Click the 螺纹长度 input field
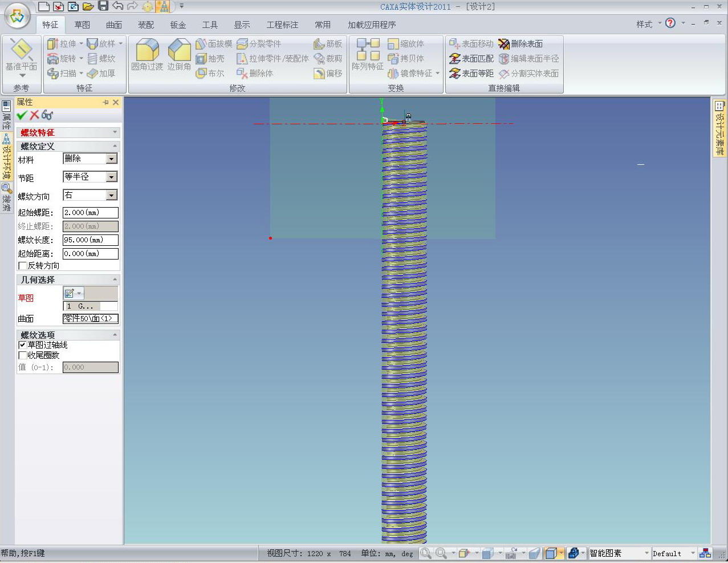This screenshot has height=563, width=728. [x=91, y=240]
